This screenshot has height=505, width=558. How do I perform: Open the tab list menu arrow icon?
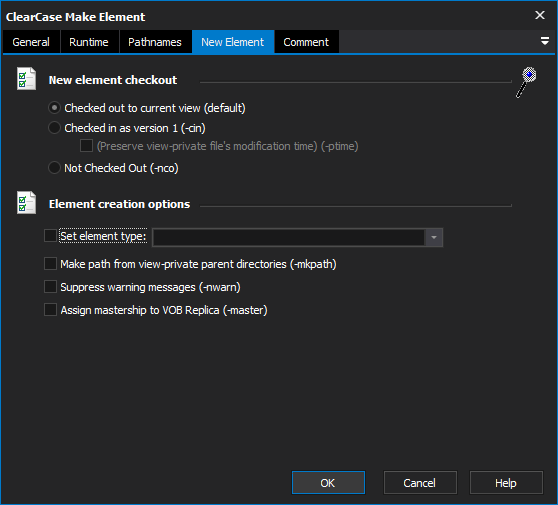point(544,41)
